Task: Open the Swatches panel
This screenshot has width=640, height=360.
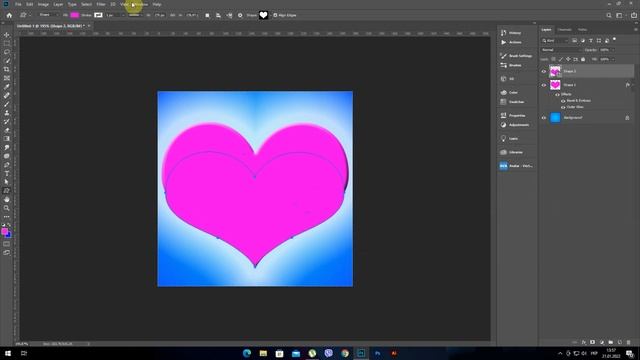Action: click(x=512, y=102)
